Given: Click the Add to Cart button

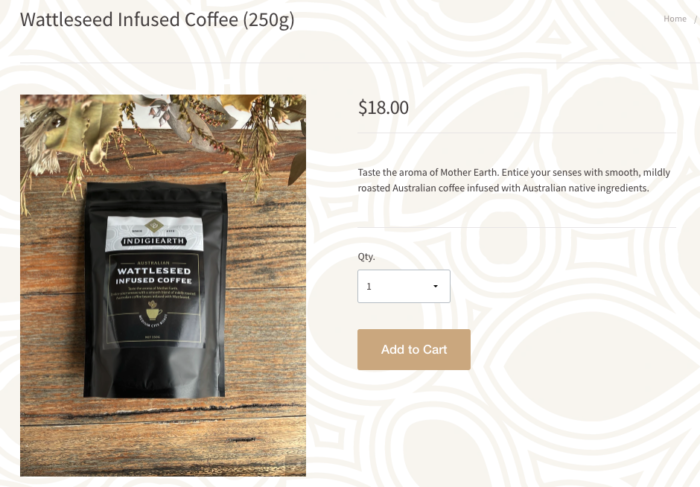Looking at the screenshot, I should click(414, 350).
